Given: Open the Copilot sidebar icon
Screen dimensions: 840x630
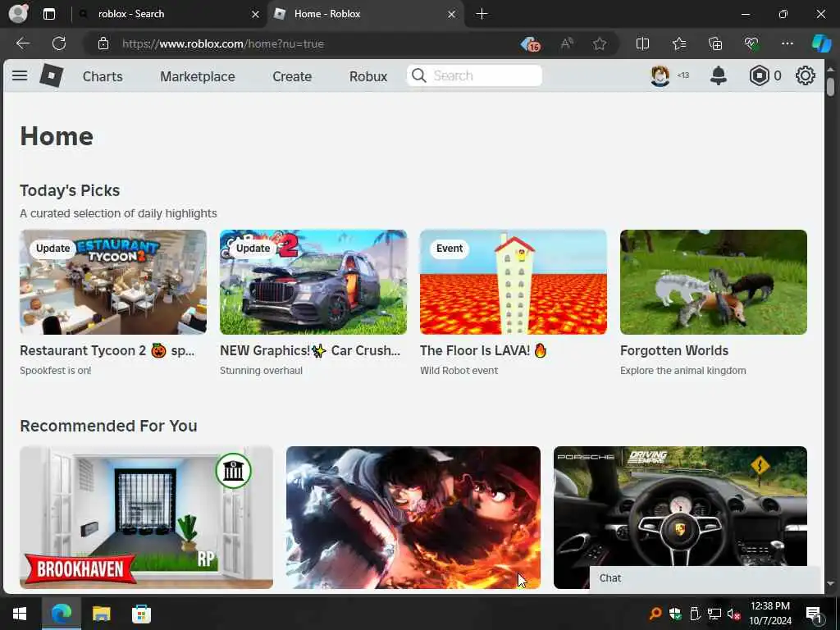Looking at the screenshot, I should [821, 44].
